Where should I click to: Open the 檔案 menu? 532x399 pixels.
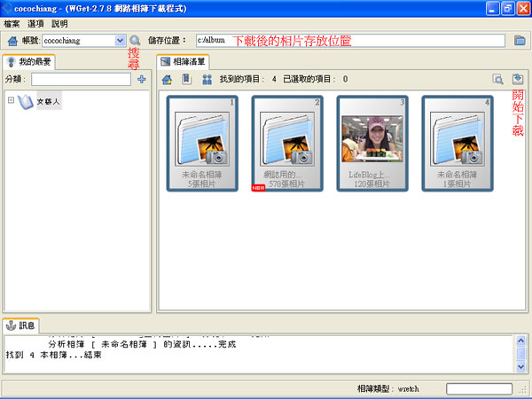click(12, 23)
